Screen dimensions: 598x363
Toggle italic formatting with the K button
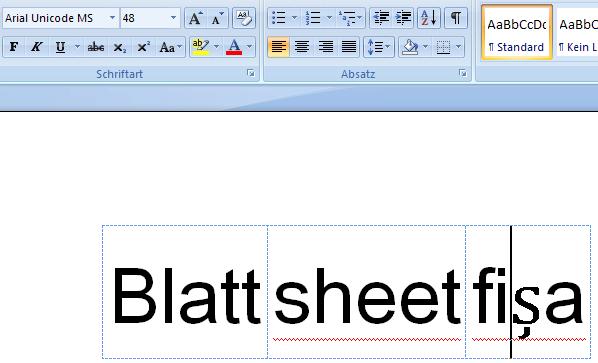(37, 47)
